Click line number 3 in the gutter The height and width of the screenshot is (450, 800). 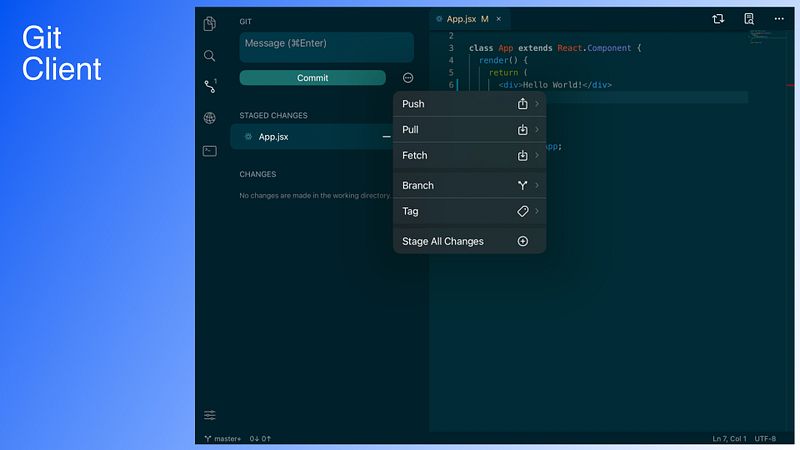coord(451,48)
